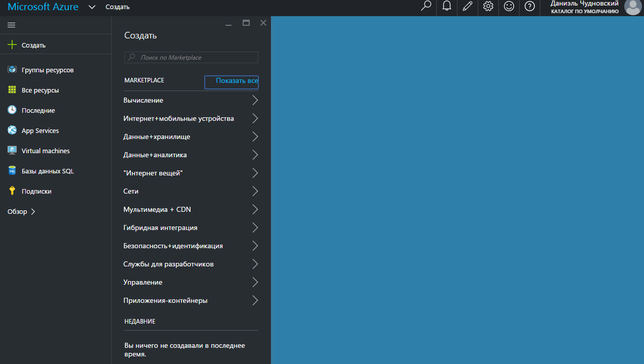Expand Безопасность+идентификация arrow

pyautogui.click(x=255, y=246)
